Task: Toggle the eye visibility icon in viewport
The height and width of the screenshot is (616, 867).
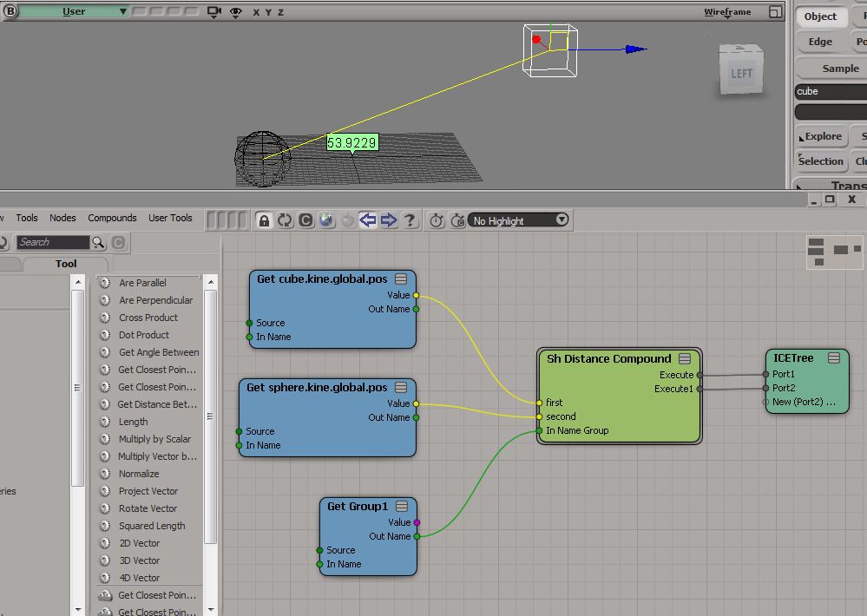Action: click(236, 12)
